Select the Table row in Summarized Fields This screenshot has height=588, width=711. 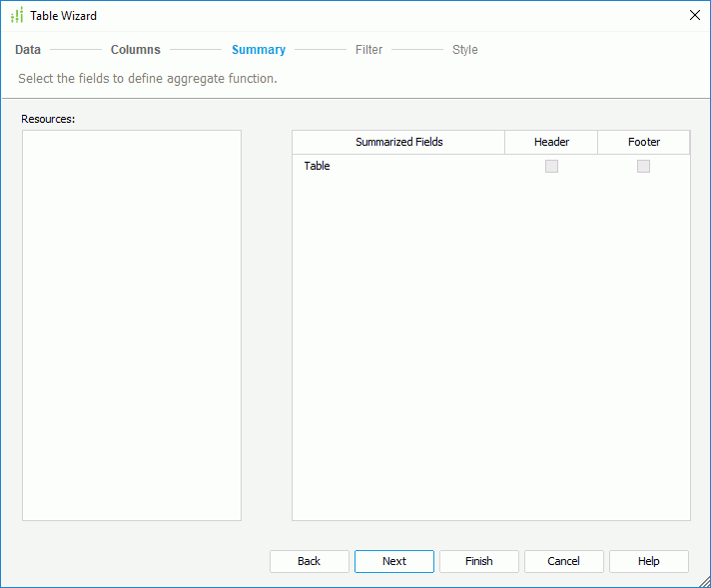click(x=491, y=166)
